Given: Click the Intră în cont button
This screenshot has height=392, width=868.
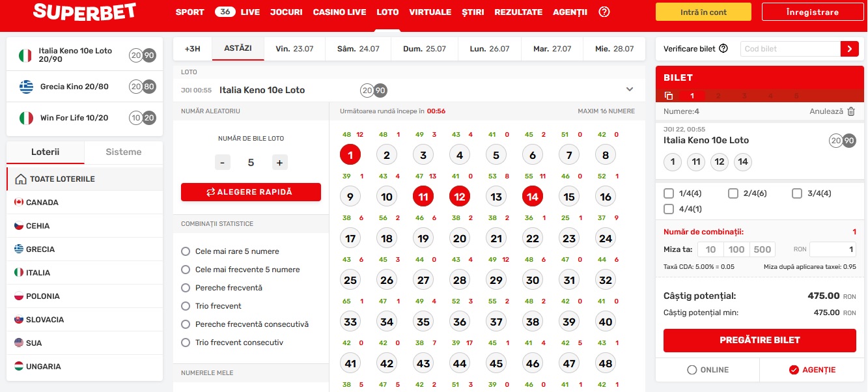Looking at the screenshot, I should tap(703, 12).
